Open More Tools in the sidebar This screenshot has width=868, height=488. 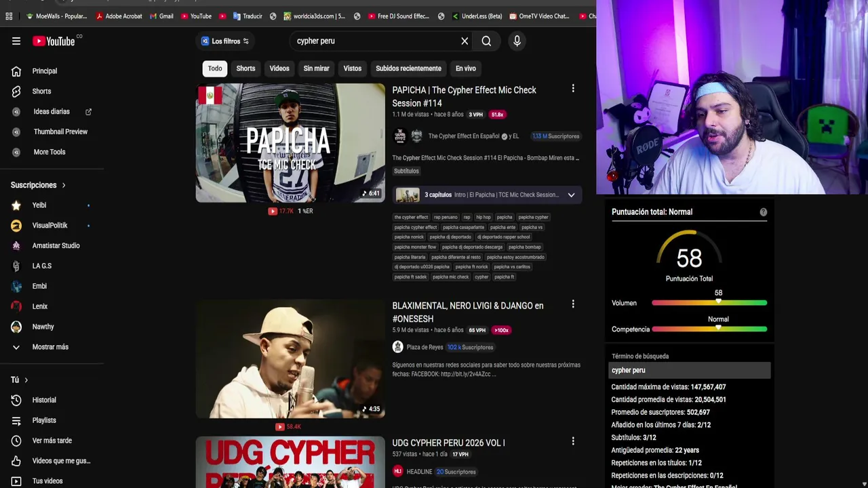coord(50,152)
